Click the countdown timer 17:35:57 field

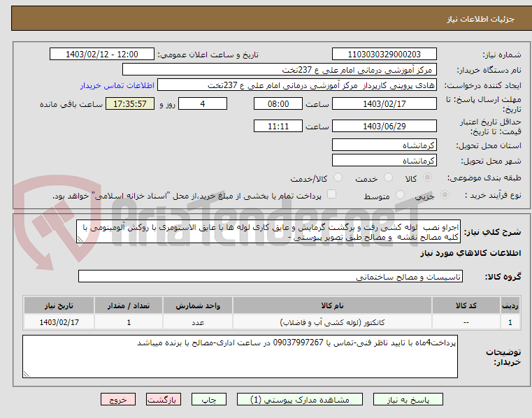point(130,104)
